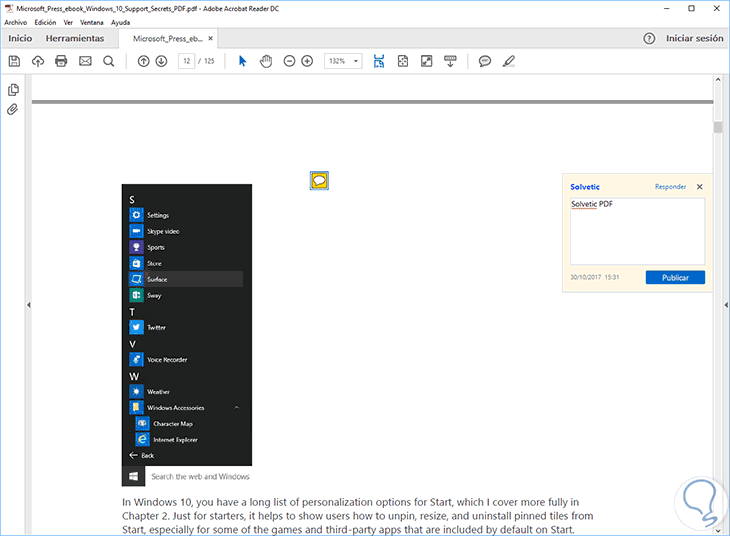The width and height of the screenshot is (730, 536).
Task: Select the highlight text pen tool
Action: pyautogui.click(x=509, y=61)
